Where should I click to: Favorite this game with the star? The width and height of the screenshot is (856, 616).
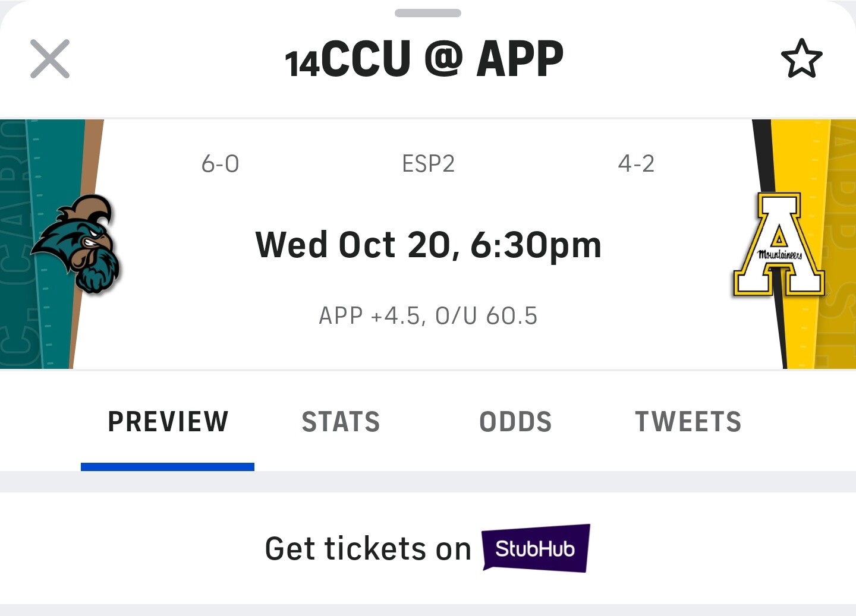801,59
